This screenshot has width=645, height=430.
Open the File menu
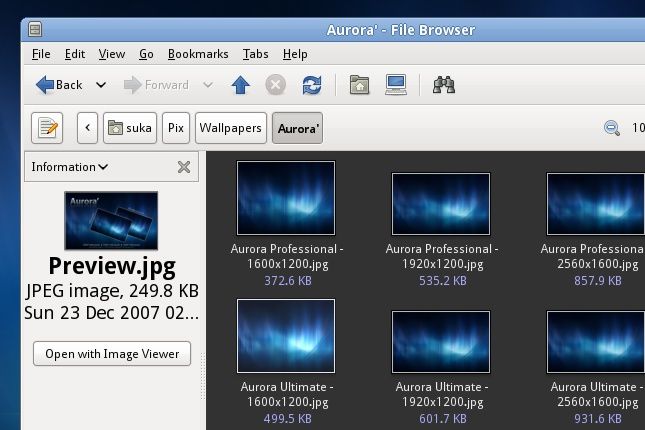pyautogui.click(x=41, y=54)
